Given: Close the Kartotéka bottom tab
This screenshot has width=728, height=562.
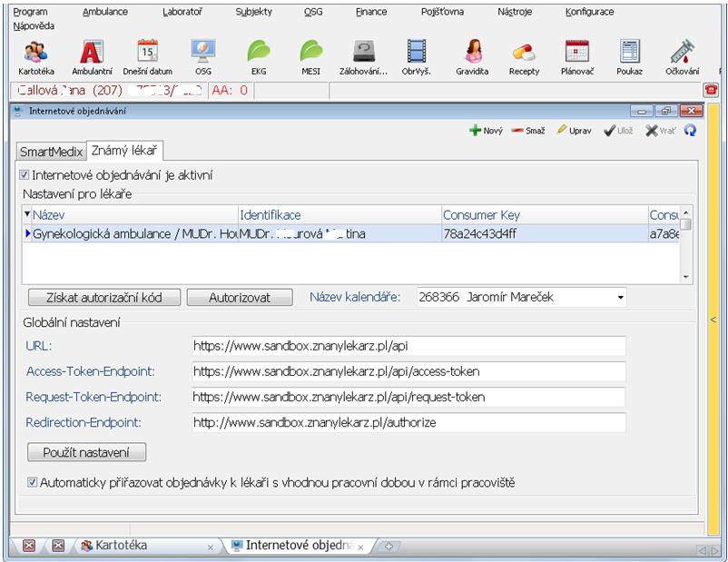Looking at the screenshot, I should tap(211, 547).
